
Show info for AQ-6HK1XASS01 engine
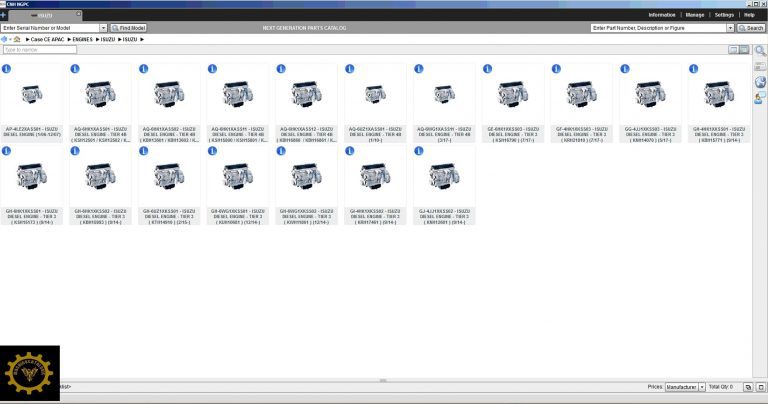[75, 69]
